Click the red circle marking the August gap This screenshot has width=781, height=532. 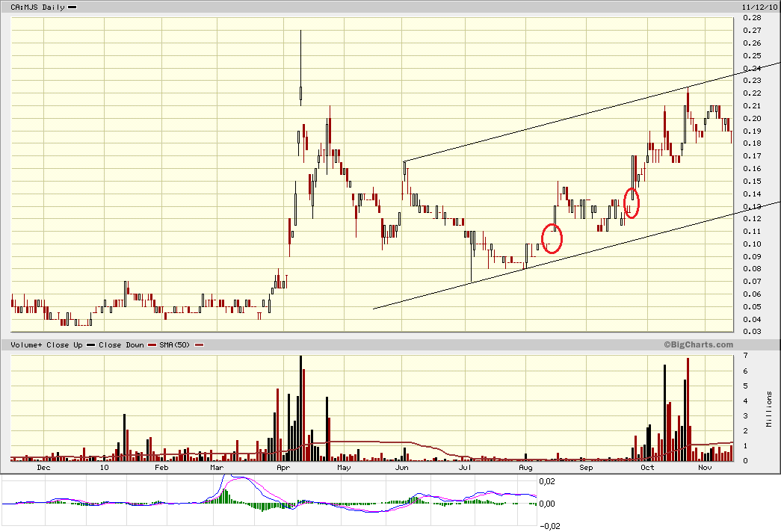coord(551,238)
